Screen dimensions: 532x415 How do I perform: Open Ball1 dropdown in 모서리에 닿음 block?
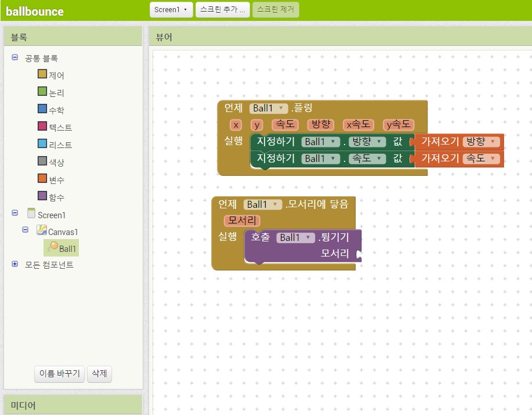coord(263,205)
